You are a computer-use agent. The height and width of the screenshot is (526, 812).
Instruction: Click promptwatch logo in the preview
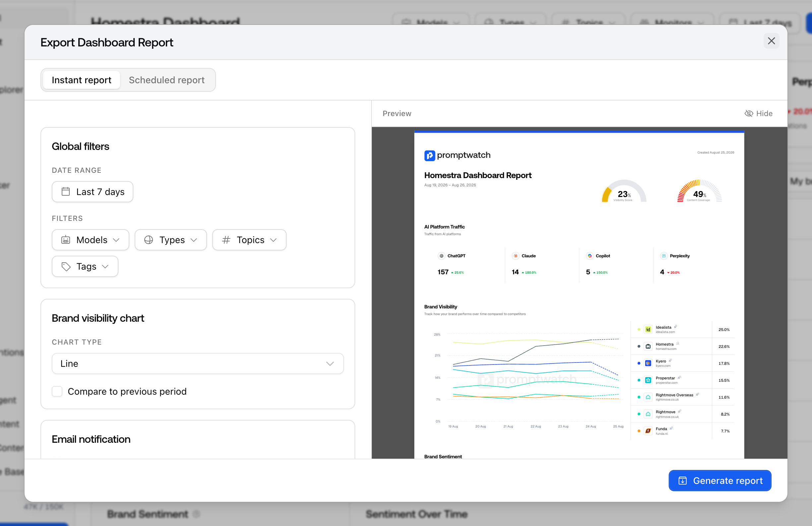pyautogui.click(x=457, y=155)
